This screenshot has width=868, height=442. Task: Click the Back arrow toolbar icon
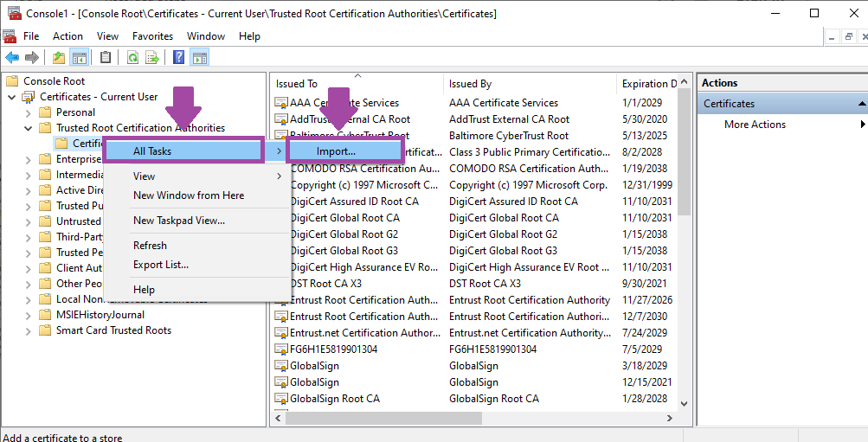click(x=12, y=58)
